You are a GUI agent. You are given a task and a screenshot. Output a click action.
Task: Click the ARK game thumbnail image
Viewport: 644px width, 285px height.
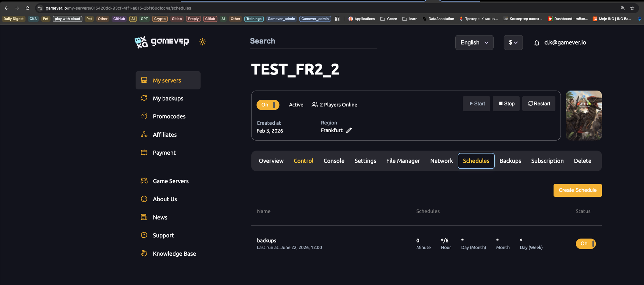pos(584,115)
